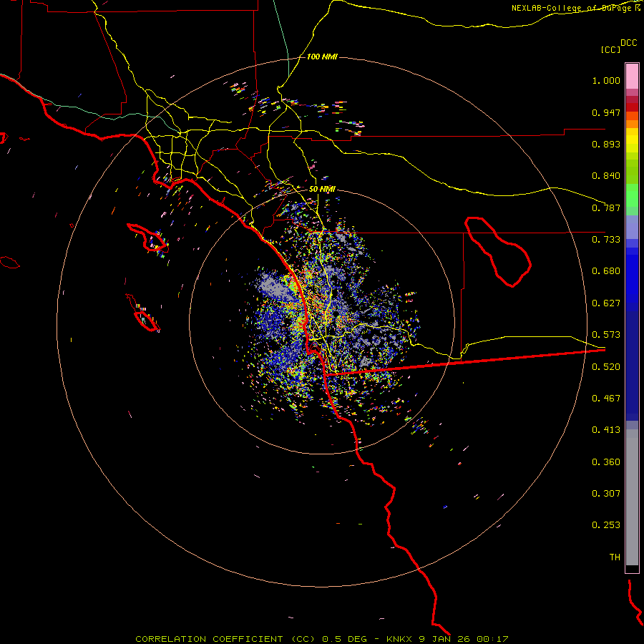Click the 0.680 scale value

tap(606, 271)
